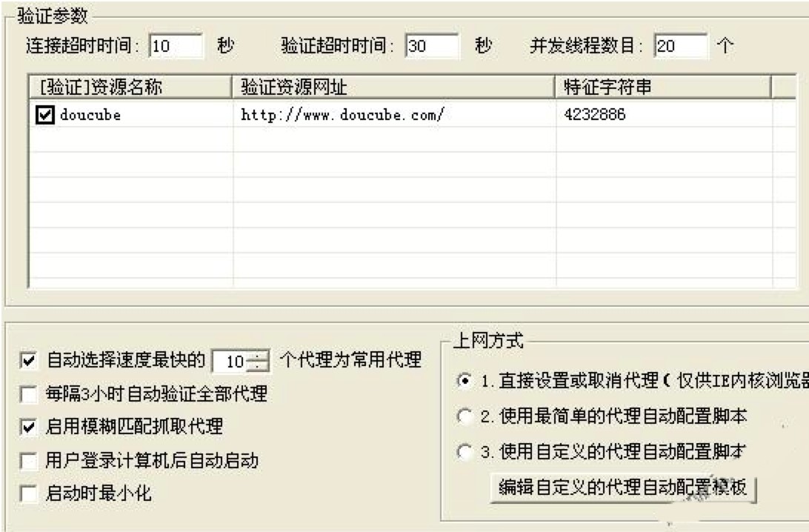Click the [验证]资源名称 column header
This screenshot has height=532, width=809.
tap(131, 87)
